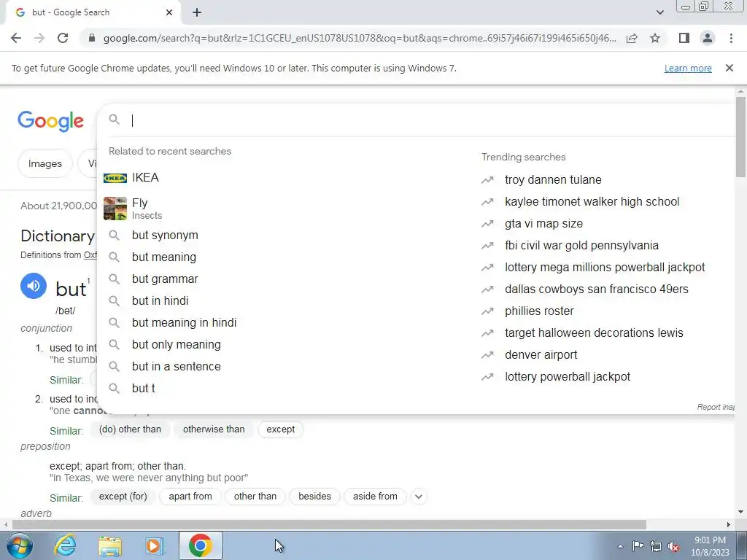Screen dimensions: 747x560
Task: Click the 'other than' preposition chip
Action: click(255, 497)
